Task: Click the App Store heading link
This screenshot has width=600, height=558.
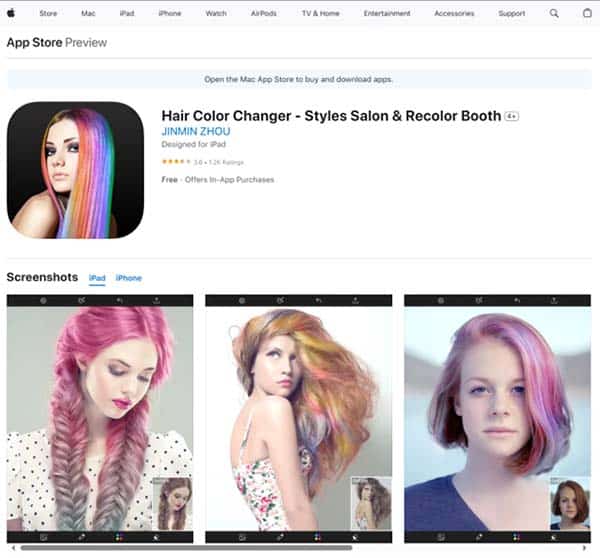Action: (x=34, y=42)
